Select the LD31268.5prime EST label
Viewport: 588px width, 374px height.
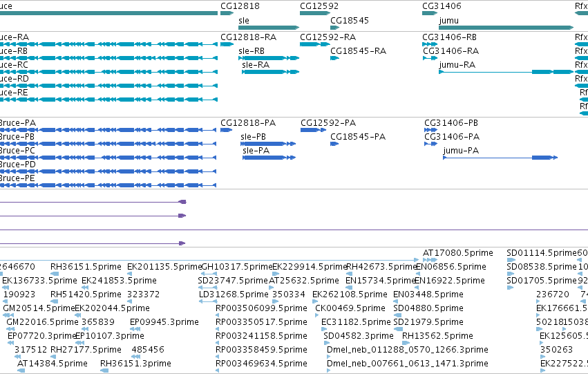pos(234,294)
